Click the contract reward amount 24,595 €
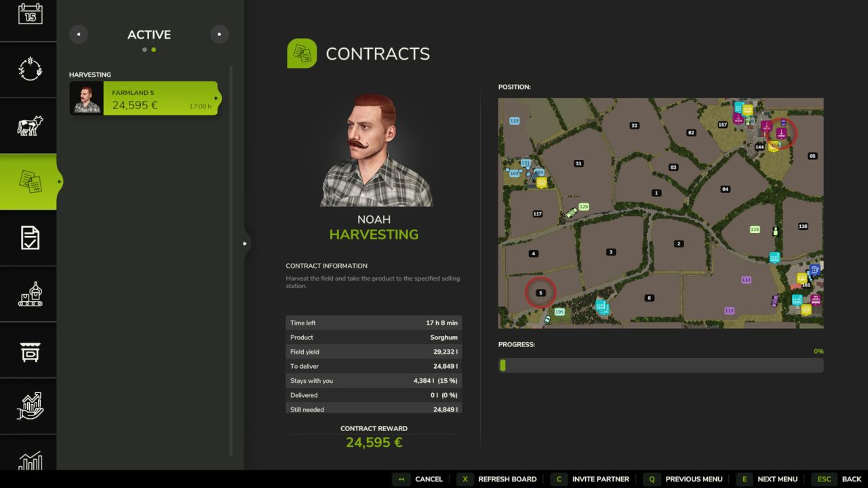Image resolution: width=868 pixels, height=488 pixels. pos(374,443)
